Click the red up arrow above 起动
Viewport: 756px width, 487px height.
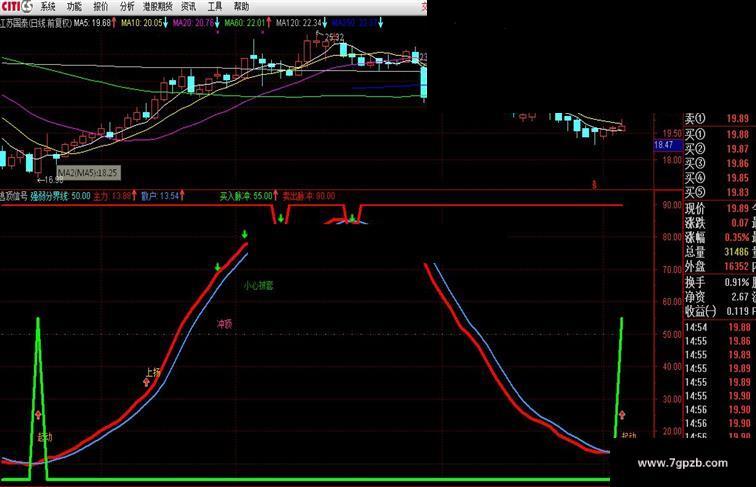[x=38, y=415]
